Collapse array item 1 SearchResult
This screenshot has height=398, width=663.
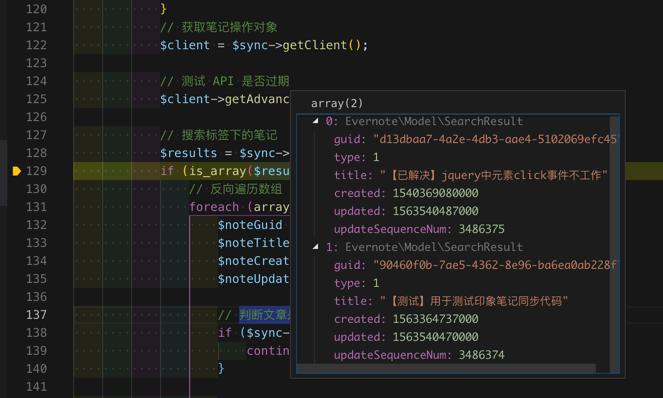click(315, 247)
